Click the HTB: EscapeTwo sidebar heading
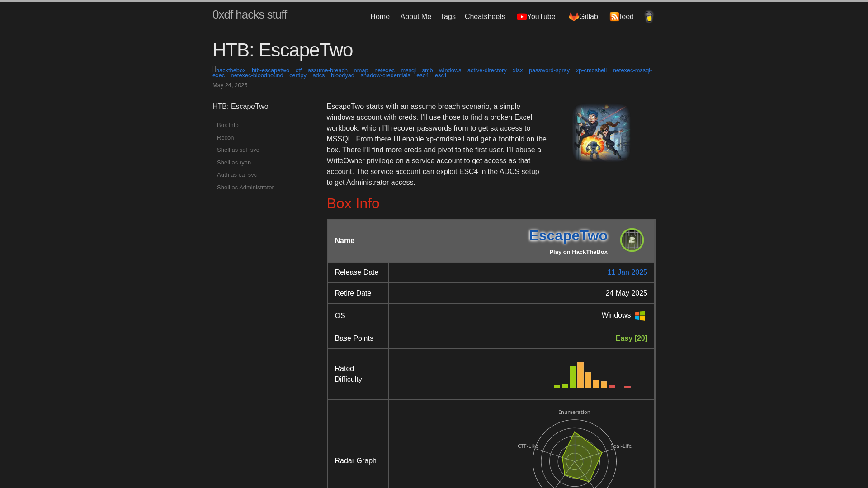The image size is (868, 488). click(x=240, y=107)
